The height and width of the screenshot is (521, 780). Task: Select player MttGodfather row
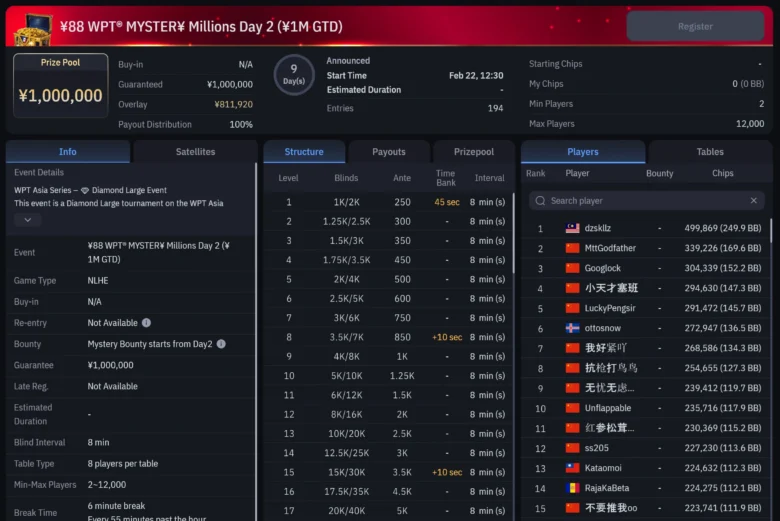click(646, 248)
